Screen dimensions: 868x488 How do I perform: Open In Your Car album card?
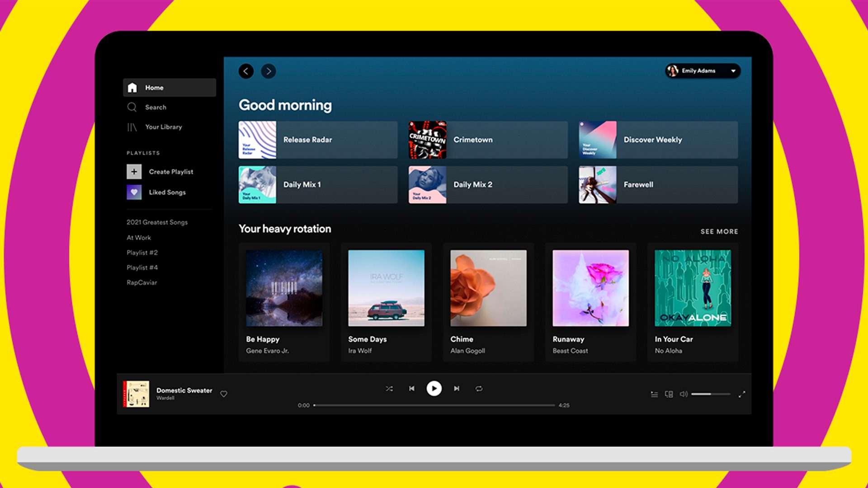pos(693,302)
